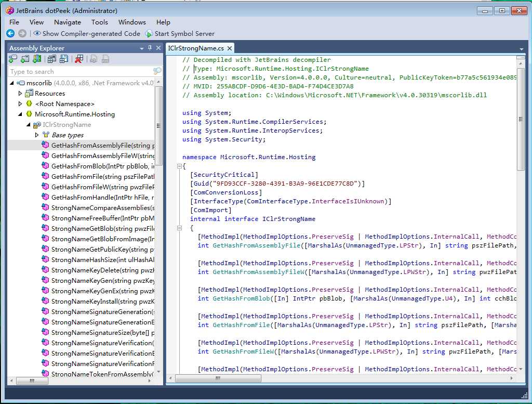Select StrongNameFreeBuffer in tree

pos(103,218)
